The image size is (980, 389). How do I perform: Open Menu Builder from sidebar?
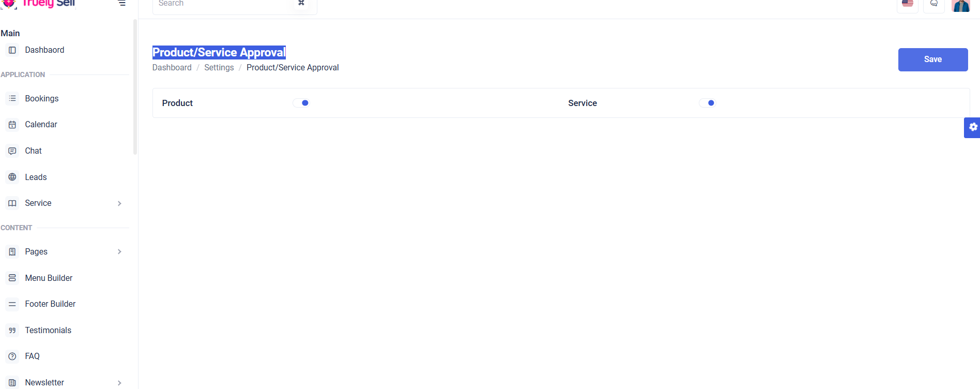tap(49, 278)
